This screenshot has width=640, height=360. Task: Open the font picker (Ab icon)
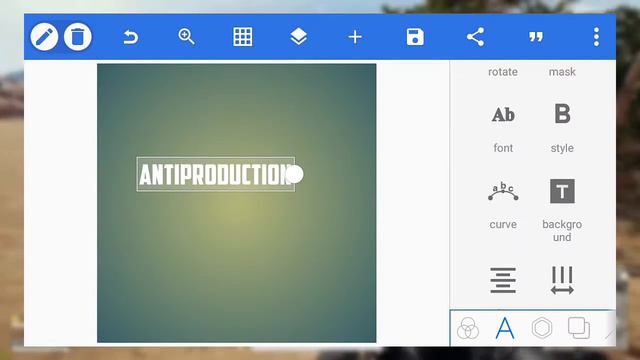(503, 115)
